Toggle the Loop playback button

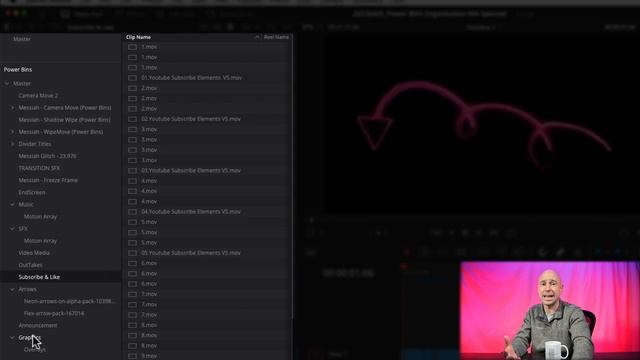511,233
